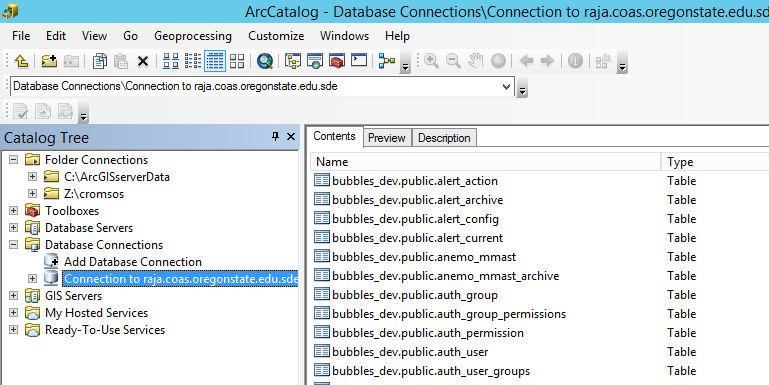
Task: Click the Go Back arrow icon
Action: 526,61
